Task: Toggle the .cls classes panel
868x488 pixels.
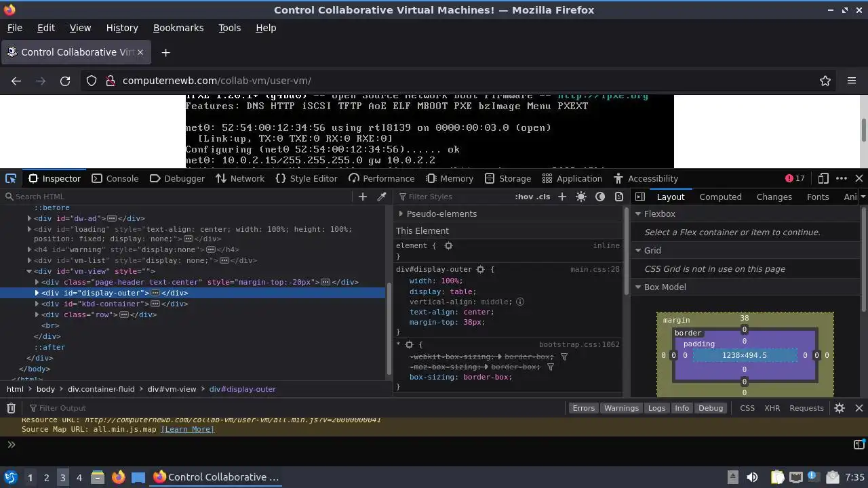Action: (x=543, y=197)
